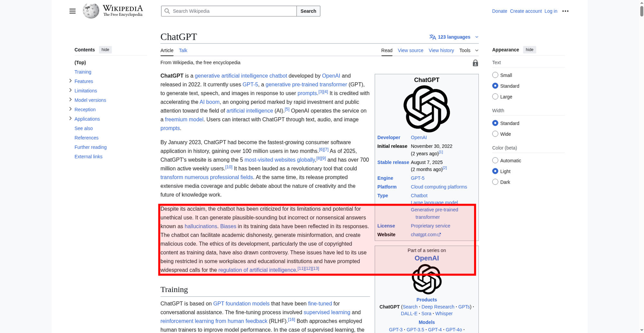This screenshot has height=333, width=644.
Task: Click the translate languages icon
Action: tap(432, 37)
